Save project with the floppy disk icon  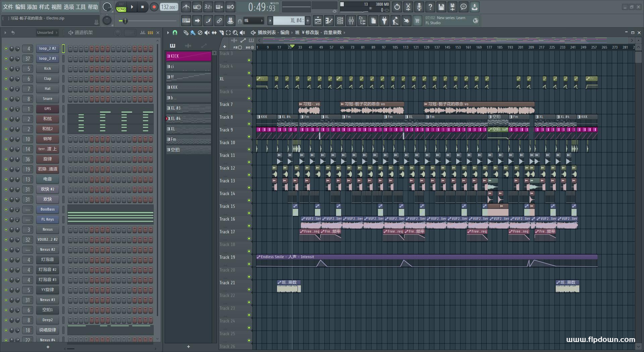(x=441, y=7)
